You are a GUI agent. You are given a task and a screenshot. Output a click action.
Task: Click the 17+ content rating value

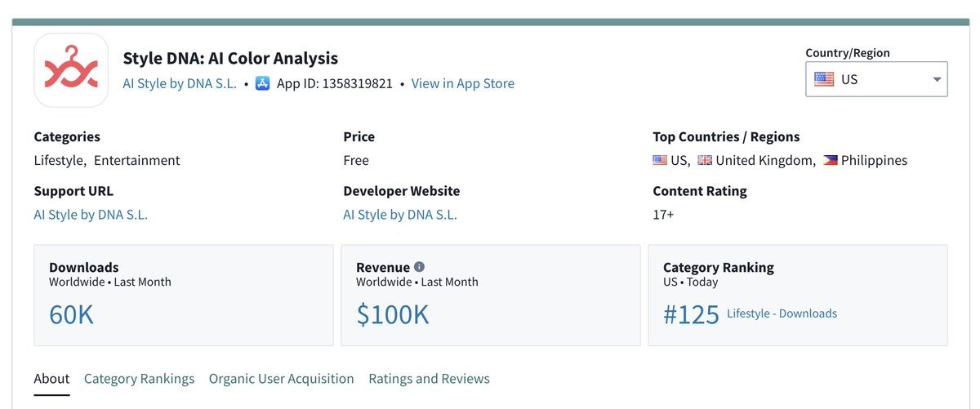[x=663, y=215]
